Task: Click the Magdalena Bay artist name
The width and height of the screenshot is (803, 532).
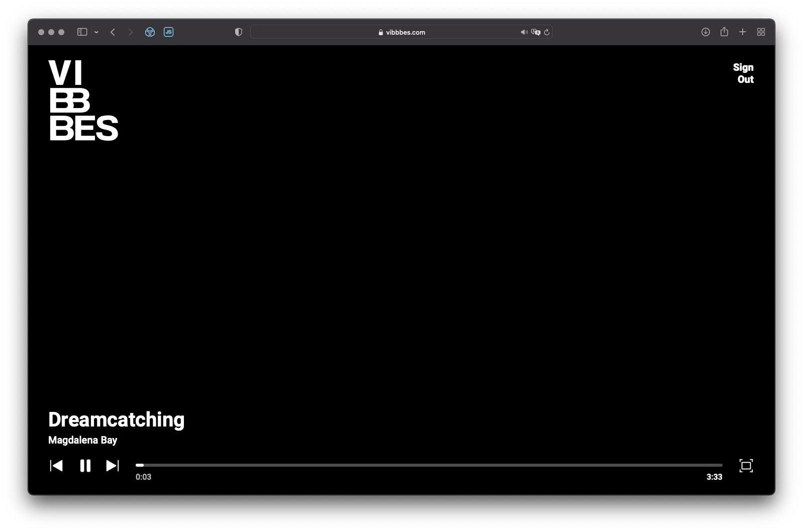Action: (83, 440)
